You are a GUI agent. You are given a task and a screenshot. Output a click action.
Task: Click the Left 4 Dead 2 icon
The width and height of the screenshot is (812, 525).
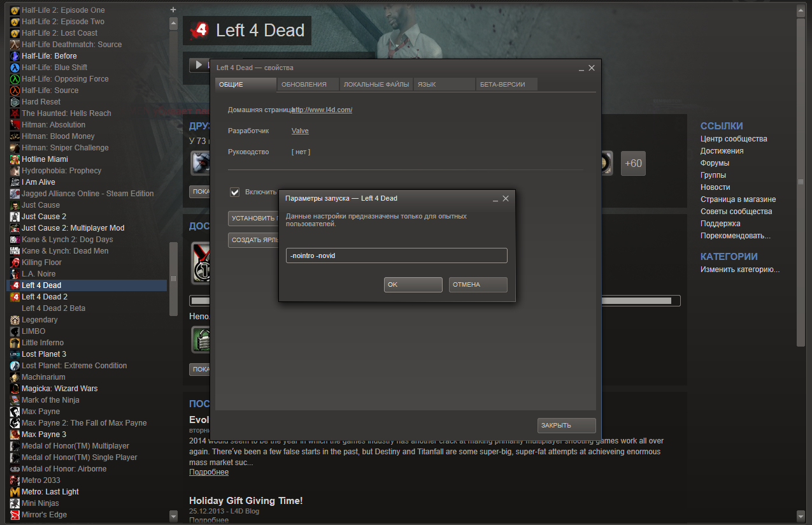click(15, 297)
